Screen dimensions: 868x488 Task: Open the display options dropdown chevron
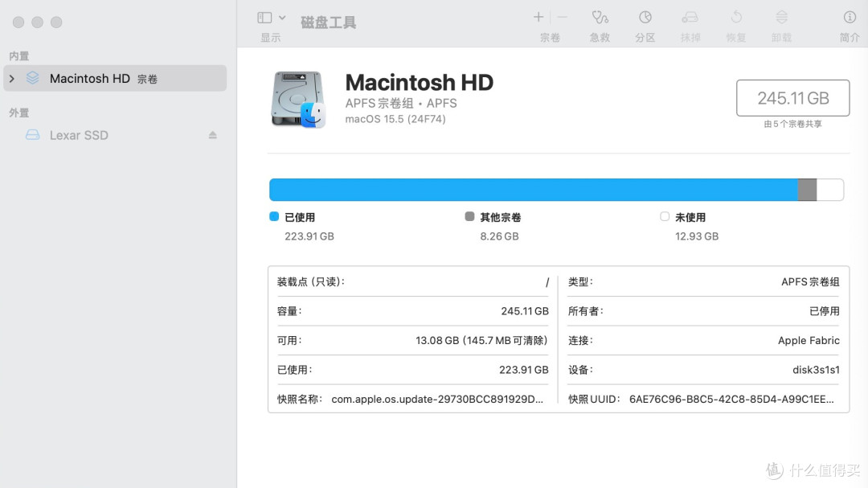pyautogui.click(x=282, y=18)
